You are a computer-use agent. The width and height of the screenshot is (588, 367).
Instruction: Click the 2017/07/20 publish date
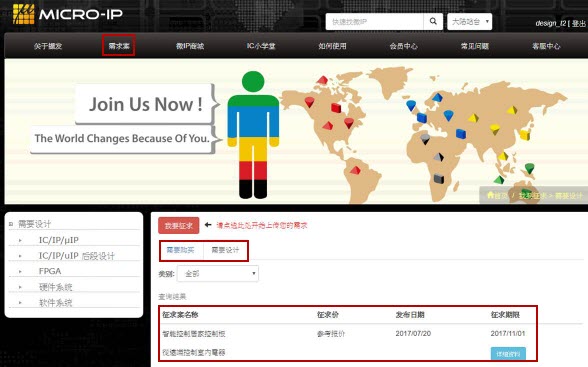click(413, 333)
